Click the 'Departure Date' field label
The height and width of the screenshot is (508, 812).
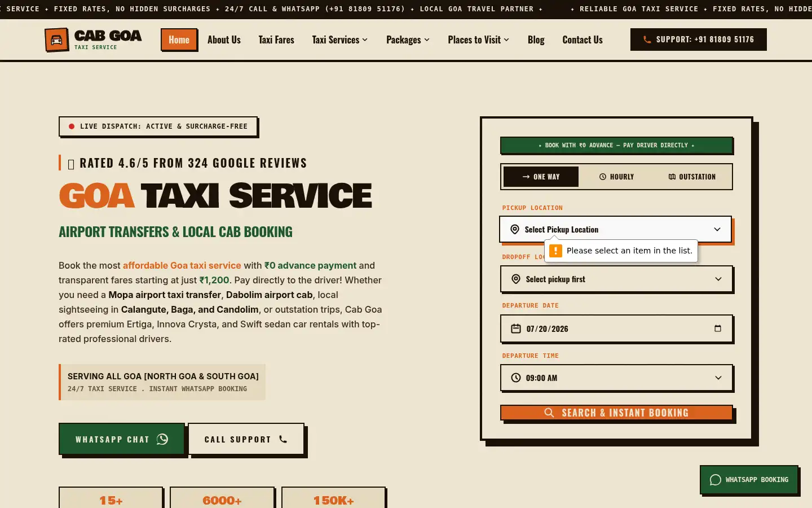(x=530, y=305)
